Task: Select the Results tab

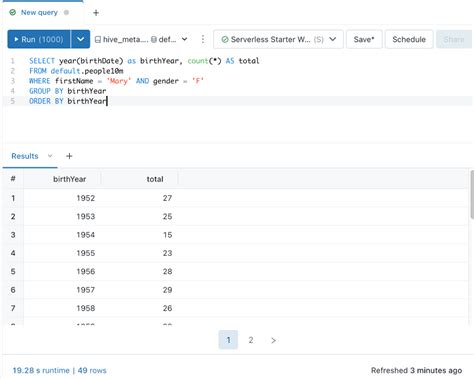Action: coord(25,156)
